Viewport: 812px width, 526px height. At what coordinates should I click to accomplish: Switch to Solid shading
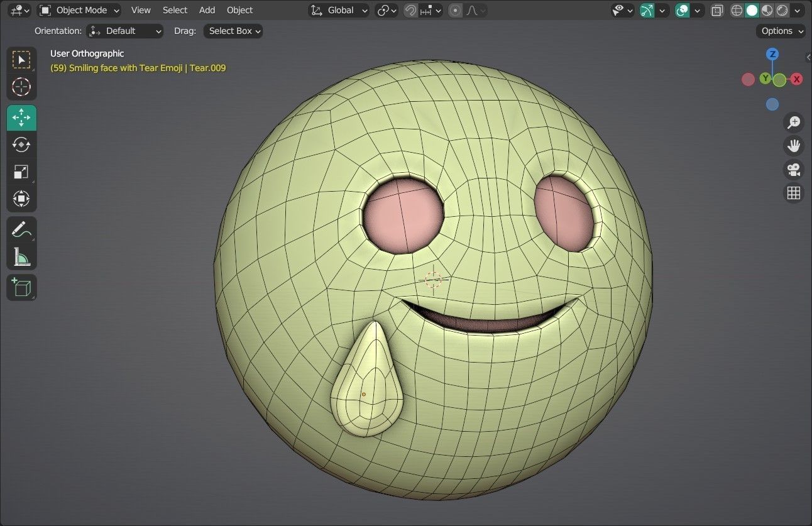[x=752, y=10]
